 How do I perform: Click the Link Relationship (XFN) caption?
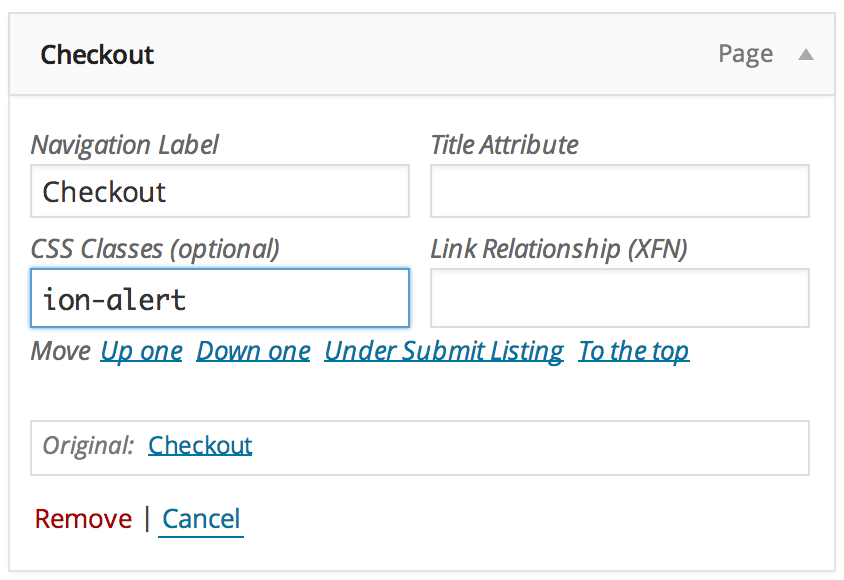(558, 249)
